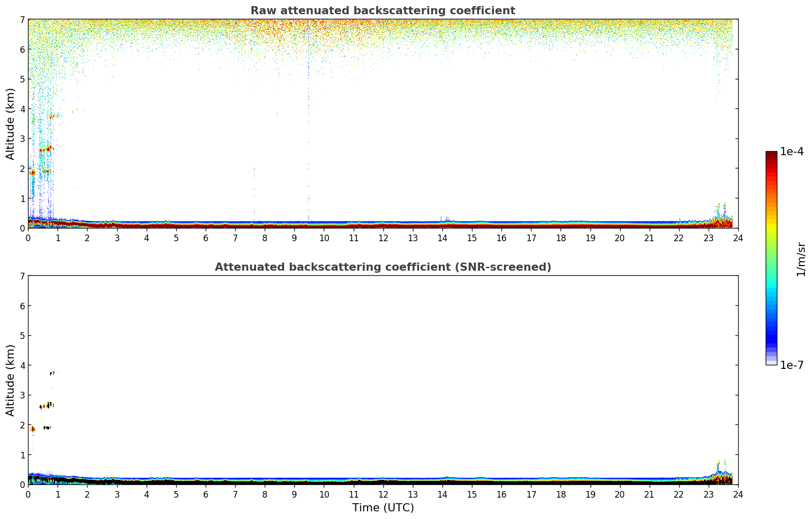Click the "1e-4" colorbar maximum label
Image resolution: width=812 pixels, height=519 pixels.
(792, 152)
